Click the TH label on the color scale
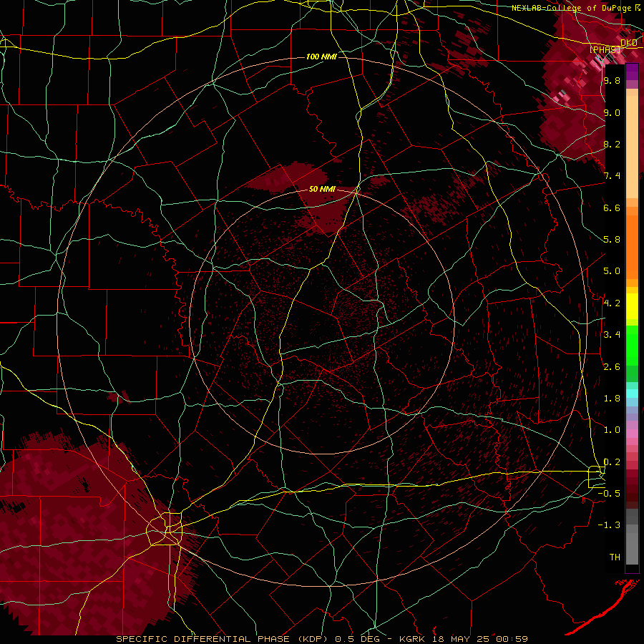Image resolution: width=644 pixels, height=644 pixels. 615,557
